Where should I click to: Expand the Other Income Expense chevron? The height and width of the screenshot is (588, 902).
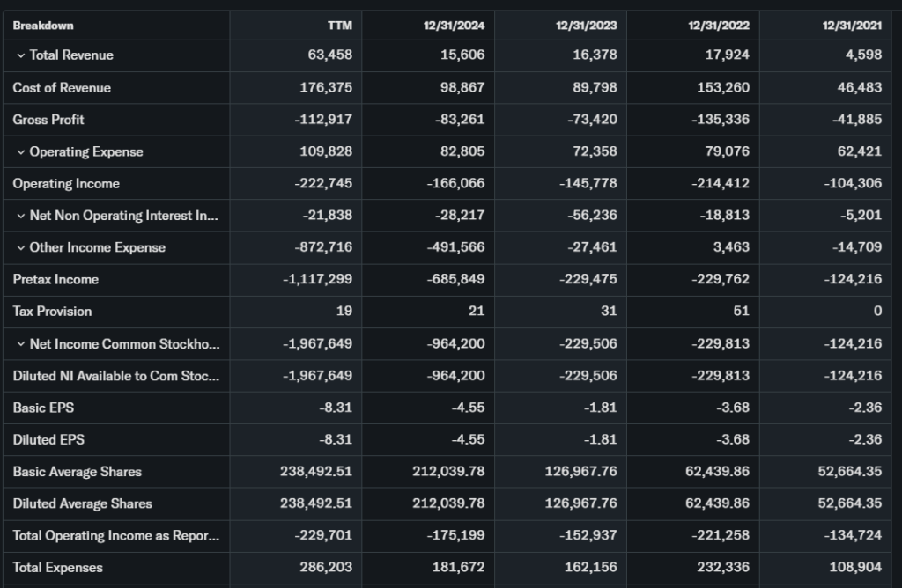pyautogui.click(x=20, y=247)
